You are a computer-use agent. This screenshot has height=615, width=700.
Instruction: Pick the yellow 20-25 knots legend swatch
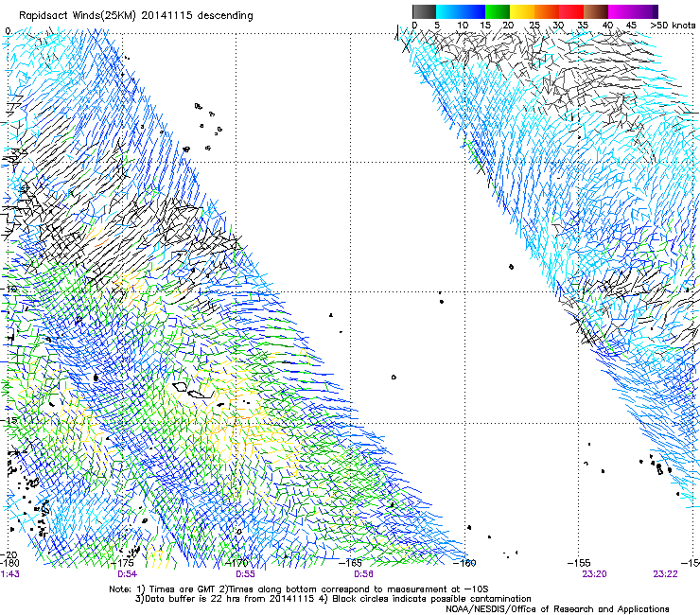[x=522, y=11]
